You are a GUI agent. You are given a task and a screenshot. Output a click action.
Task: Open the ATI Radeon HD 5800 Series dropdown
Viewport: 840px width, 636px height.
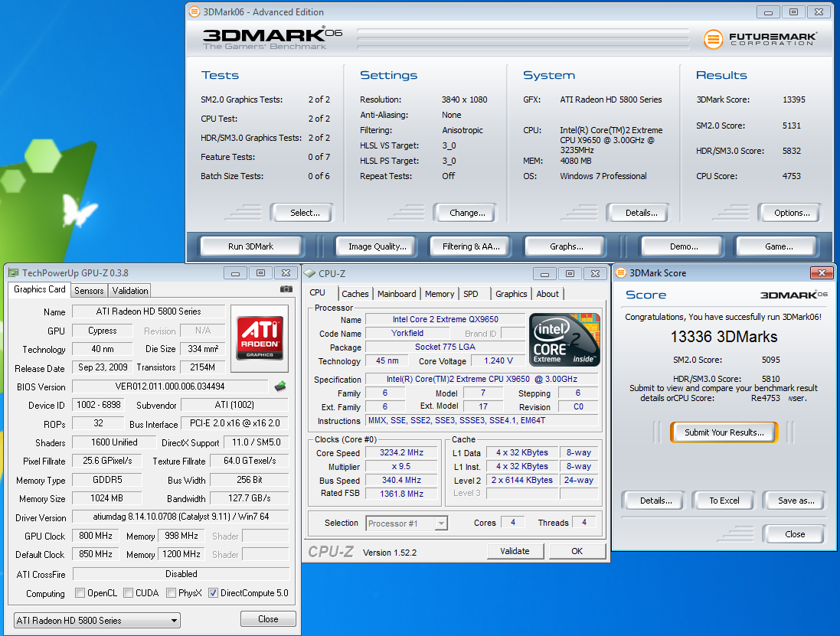[x=97, y=621]
